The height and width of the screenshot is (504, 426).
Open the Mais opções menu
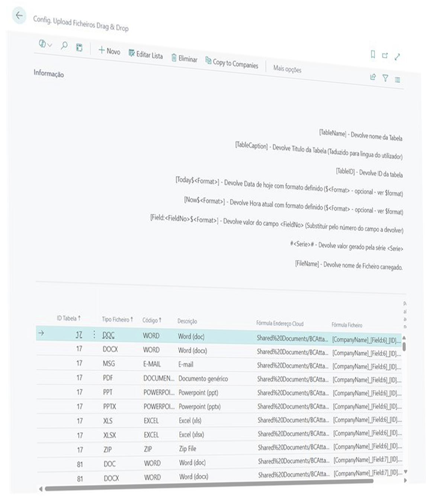pos(287,69)
